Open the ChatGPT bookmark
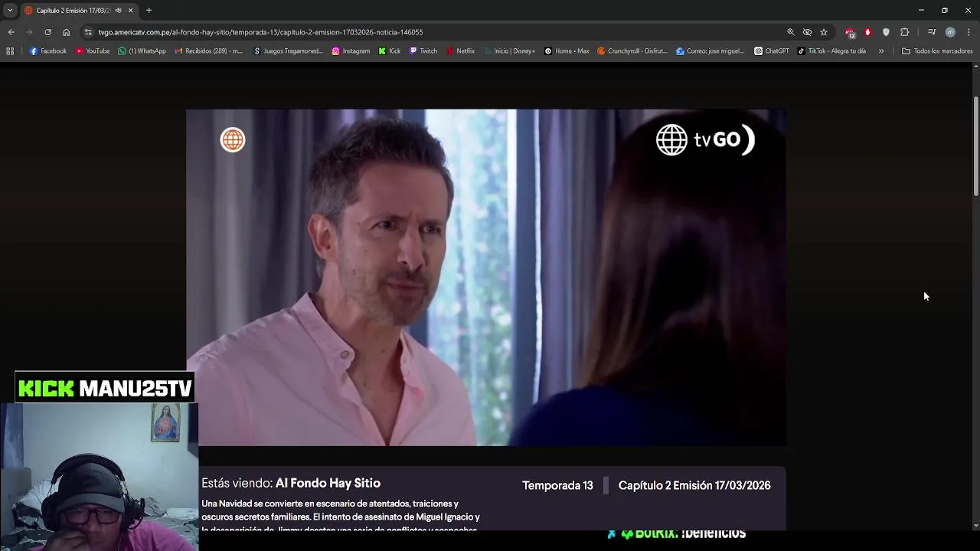Screen dimensions: 980x551 [x=772, y=51]
